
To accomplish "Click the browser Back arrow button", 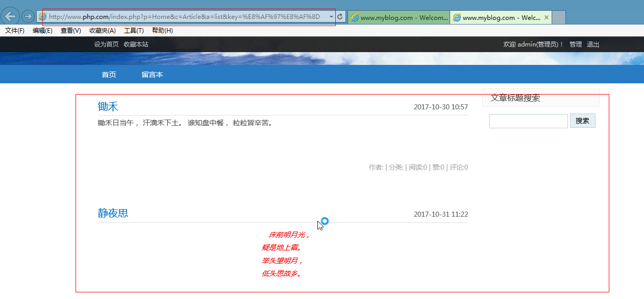I will [x=11, y=16].
